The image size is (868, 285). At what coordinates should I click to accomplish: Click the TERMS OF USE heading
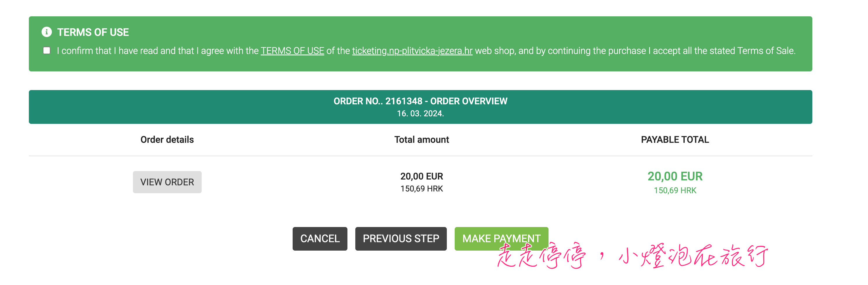coord(93,32)
